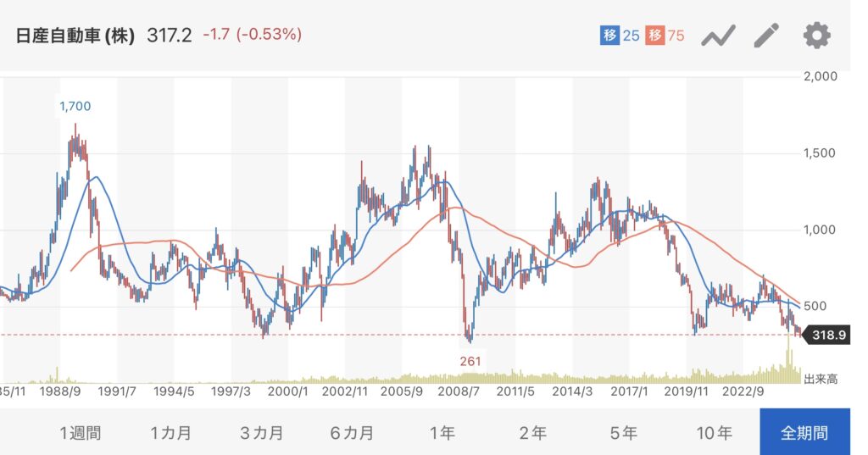Screen dimensions: 868x455
Task: Click the 2000/1 date label
Action: click(288, 392)
